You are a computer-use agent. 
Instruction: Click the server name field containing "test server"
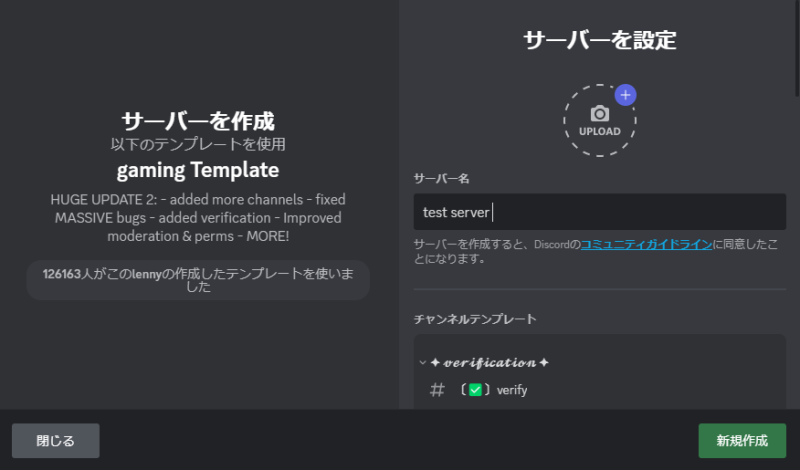click(599, 212)
